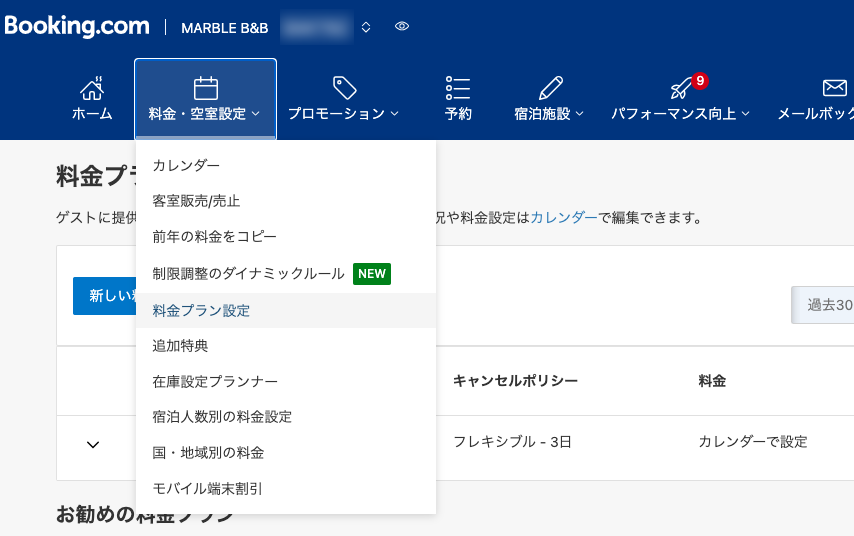Select 前年の料金をコピー menu entry
Viewport: 854px width, 536px height.
(214, 237)
